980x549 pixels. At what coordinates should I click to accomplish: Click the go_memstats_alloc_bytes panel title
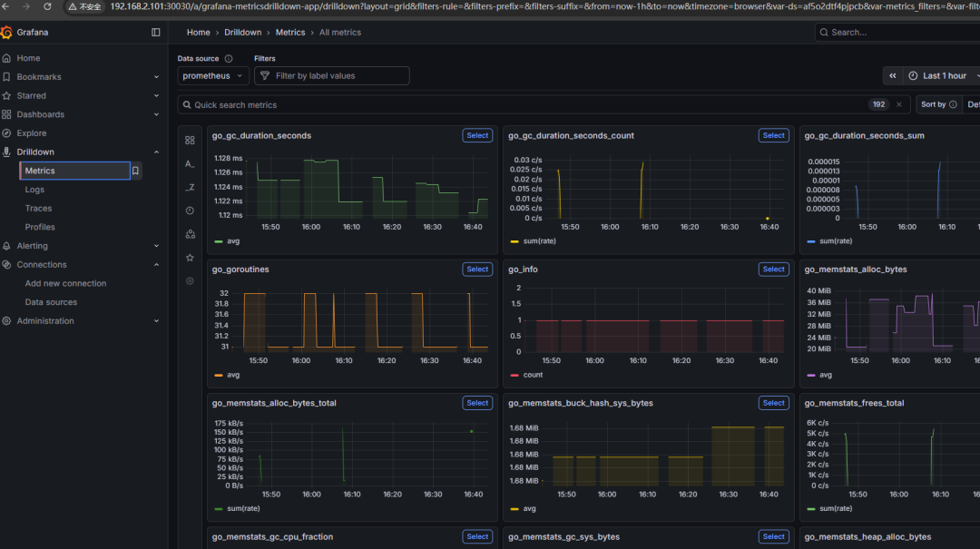(856, 270)
